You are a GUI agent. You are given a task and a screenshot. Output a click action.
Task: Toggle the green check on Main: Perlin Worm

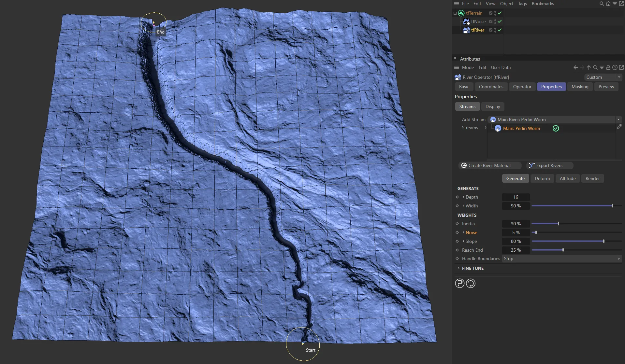pyautogui.click(x=556, y=128)
